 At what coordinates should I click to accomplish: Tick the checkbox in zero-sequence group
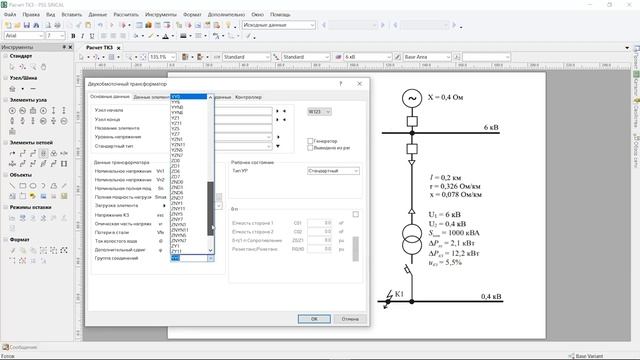(356, 214)
